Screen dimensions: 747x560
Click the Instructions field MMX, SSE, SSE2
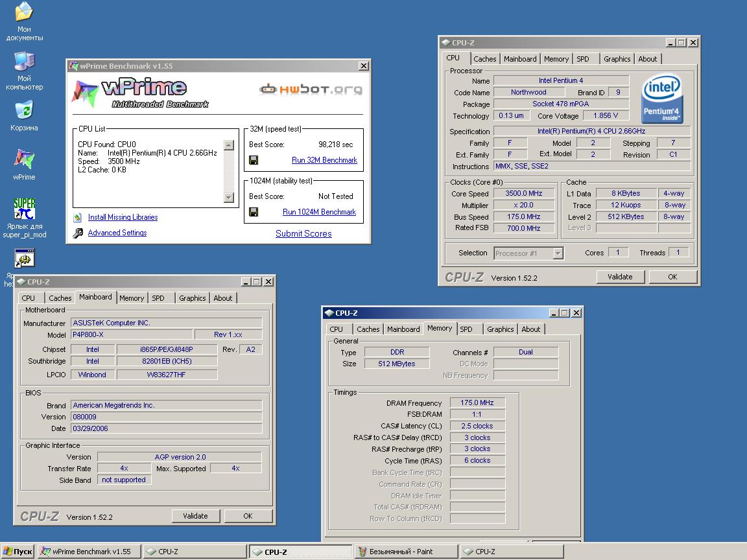coord(592,166)
